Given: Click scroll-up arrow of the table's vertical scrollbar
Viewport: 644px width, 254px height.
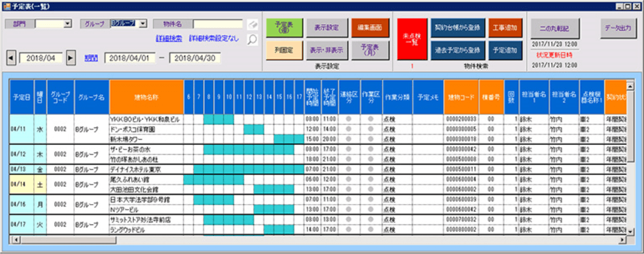Looking at the screenshot, I should point(630,85).
